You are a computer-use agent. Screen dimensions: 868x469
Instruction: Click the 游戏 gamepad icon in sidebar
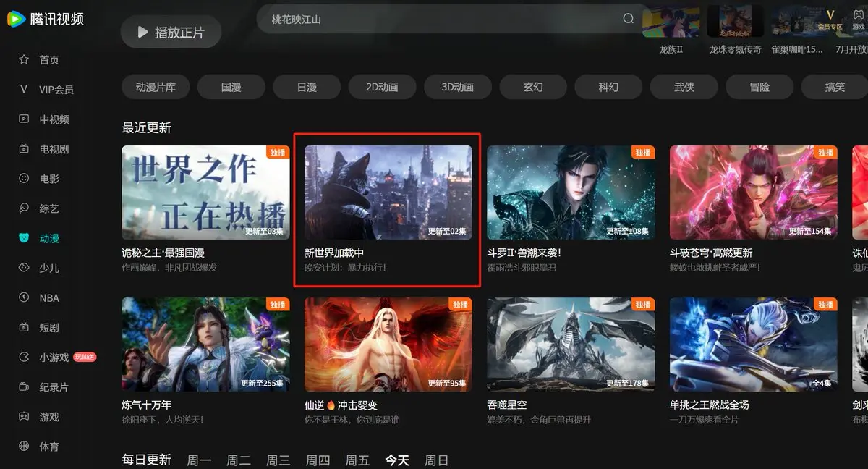24,417
